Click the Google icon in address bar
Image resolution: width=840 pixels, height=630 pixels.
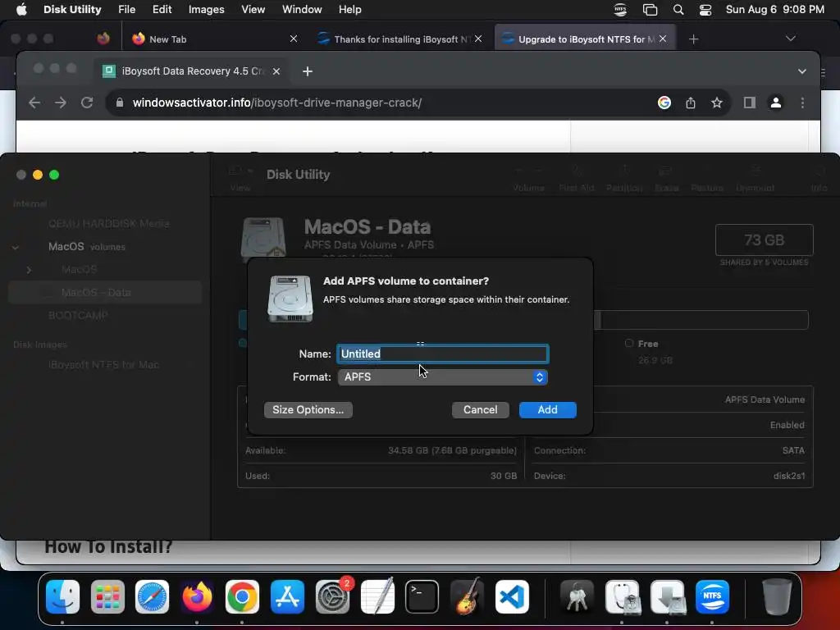tap(664, 103)
